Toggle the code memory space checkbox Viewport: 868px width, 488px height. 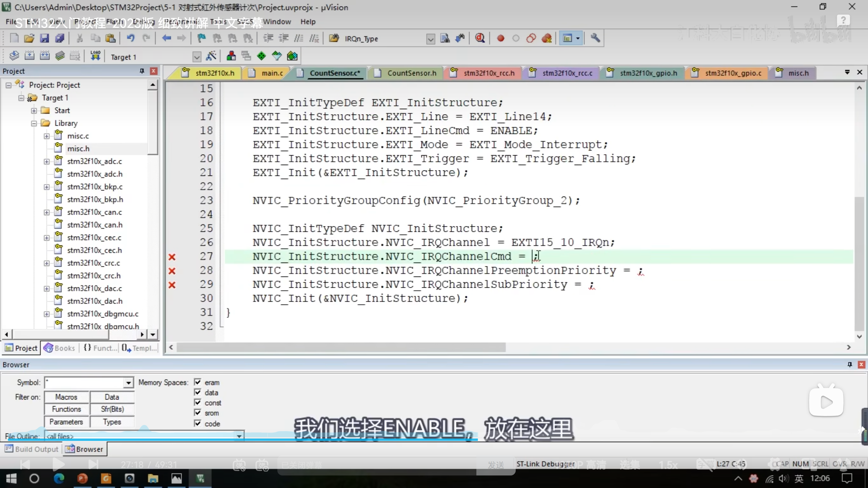point(198,423)
